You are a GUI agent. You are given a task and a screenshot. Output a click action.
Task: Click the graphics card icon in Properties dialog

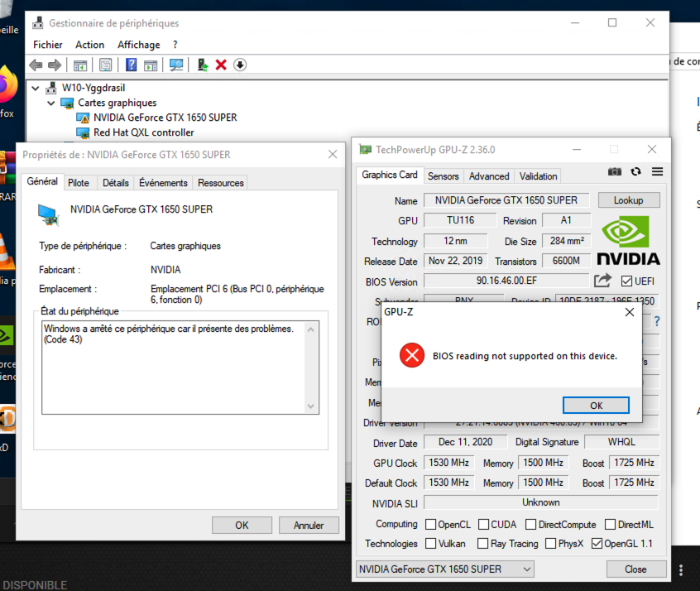tap(49, 215)
